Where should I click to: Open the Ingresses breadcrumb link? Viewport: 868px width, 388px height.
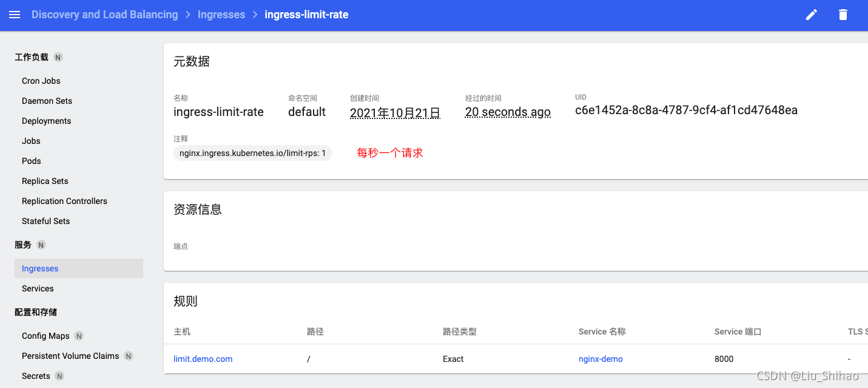click(x=221, y=15)
